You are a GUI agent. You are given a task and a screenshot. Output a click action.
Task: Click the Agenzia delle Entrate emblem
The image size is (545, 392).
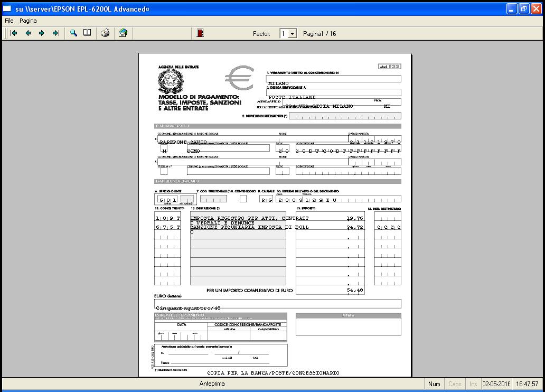[171, 81]
